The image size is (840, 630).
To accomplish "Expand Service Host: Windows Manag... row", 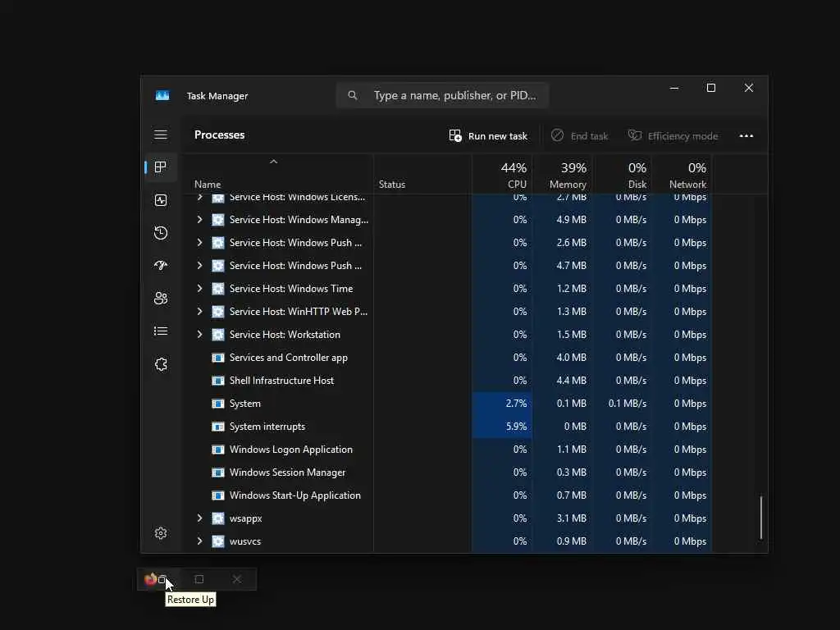I will coord(199,220).
